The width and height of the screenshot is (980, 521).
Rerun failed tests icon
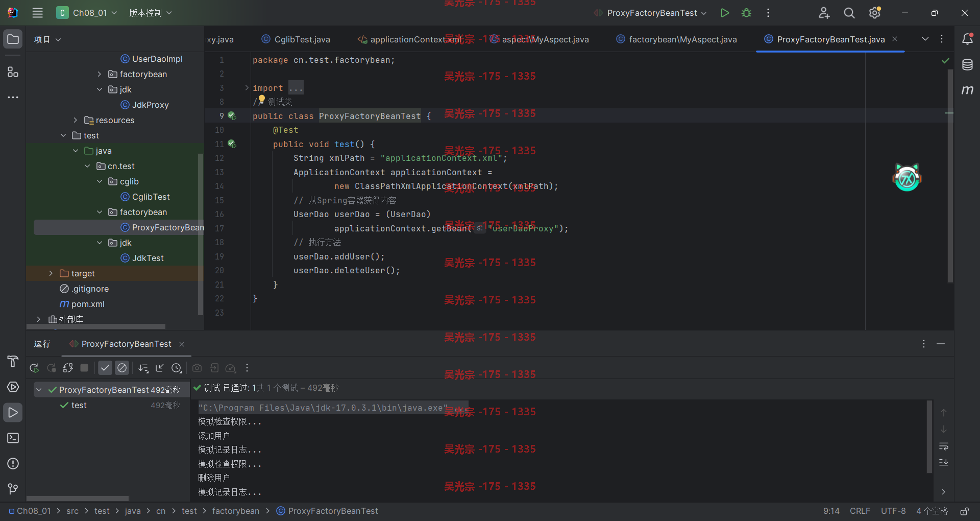tap(52, 368)
